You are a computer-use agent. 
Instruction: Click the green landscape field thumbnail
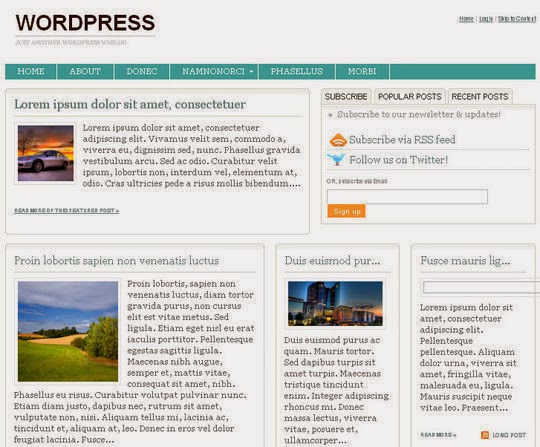tap(68, 331)
